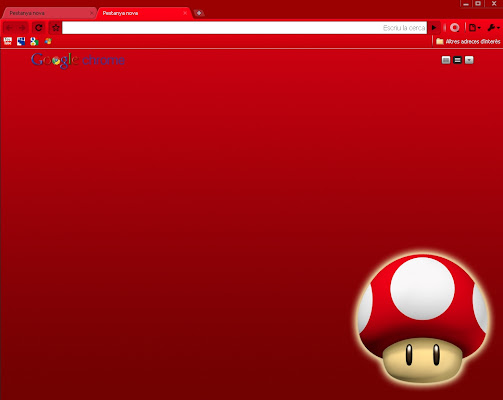Viewport: 503px width, 400px height.
Task: Open the Google bookmark icon
Action: click(34, 41)
